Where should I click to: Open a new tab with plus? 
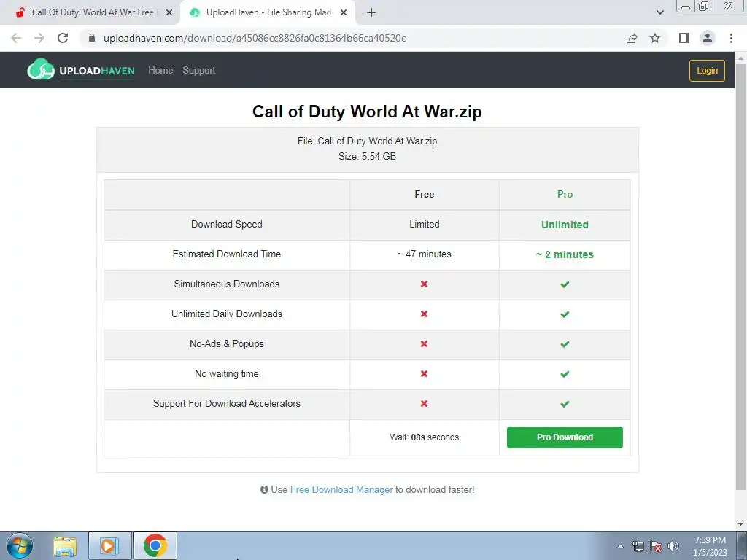tap(371, 12)
